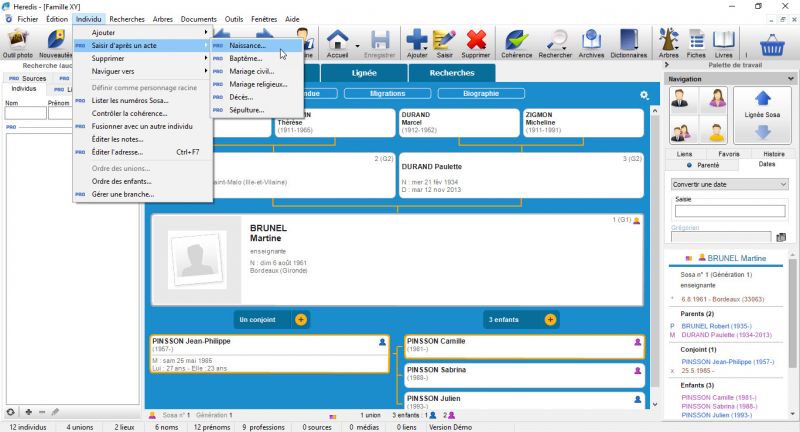Click plus icon beside 3 enfants
The height and width of the screenshot is (432, 800).
pos(550,320)
